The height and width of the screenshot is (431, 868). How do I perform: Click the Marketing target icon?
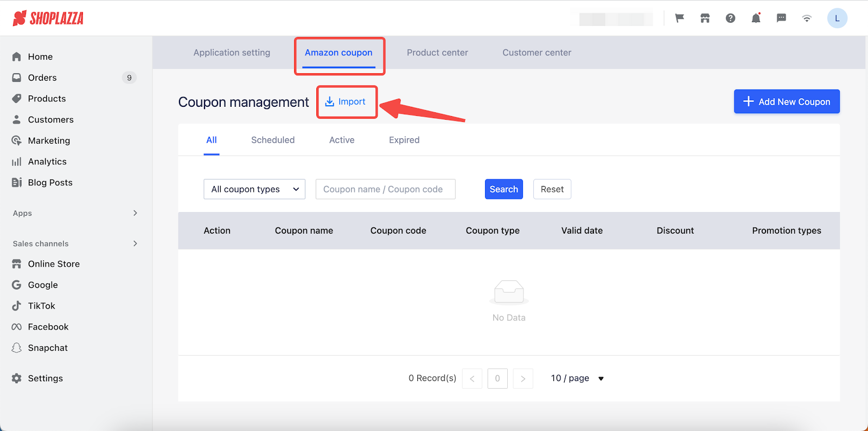(x=17, y=140)
